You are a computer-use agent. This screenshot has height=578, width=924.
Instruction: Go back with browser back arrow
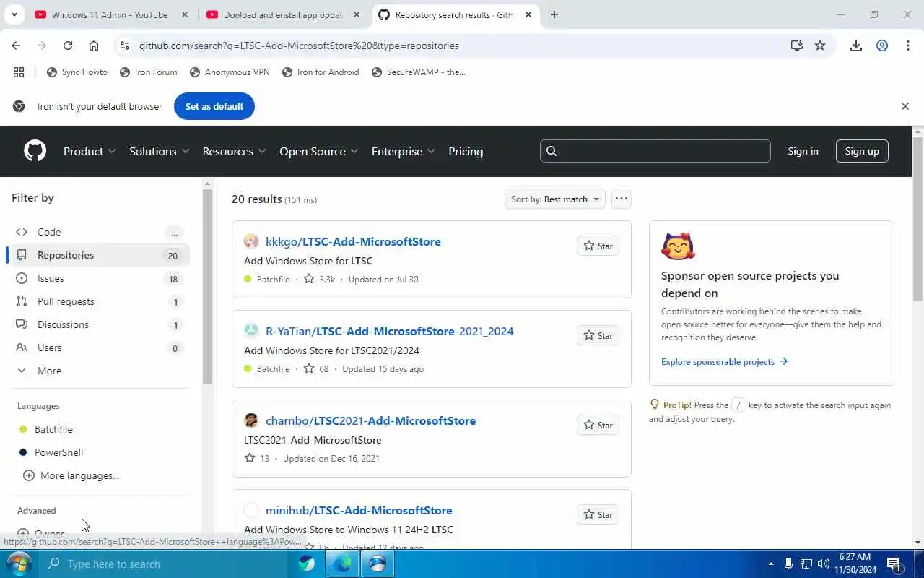16,46
